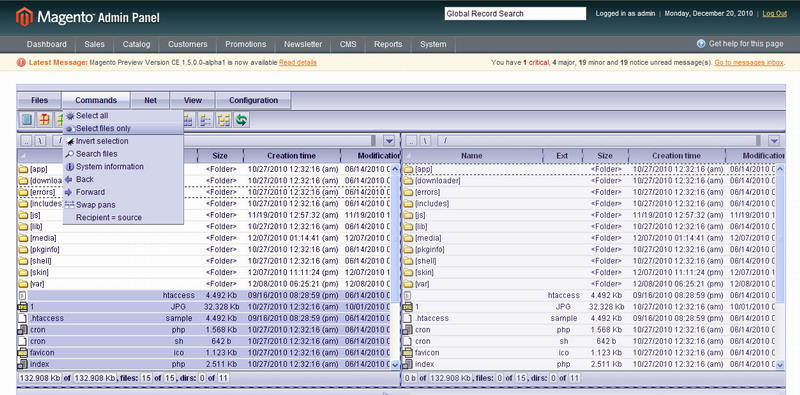Focus the Global Record Search field
The image size is (800, 395).
pos(515,14)
